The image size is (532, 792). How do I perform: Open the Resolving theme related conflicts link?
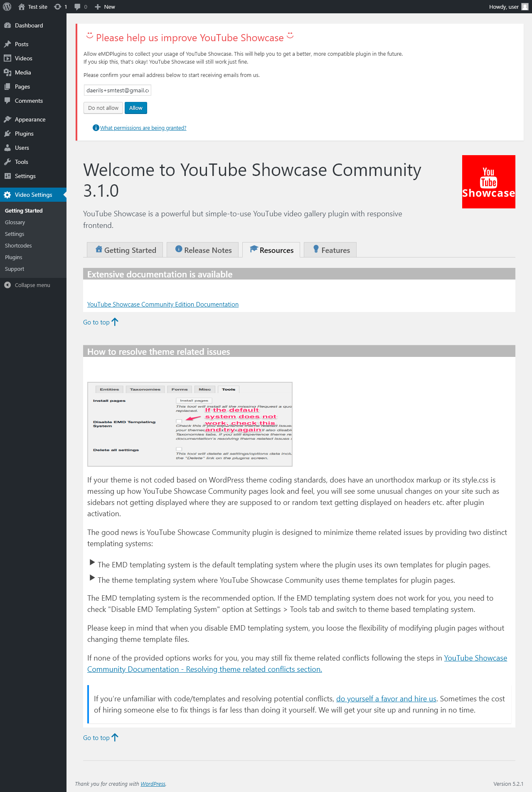tap(297, 663)
